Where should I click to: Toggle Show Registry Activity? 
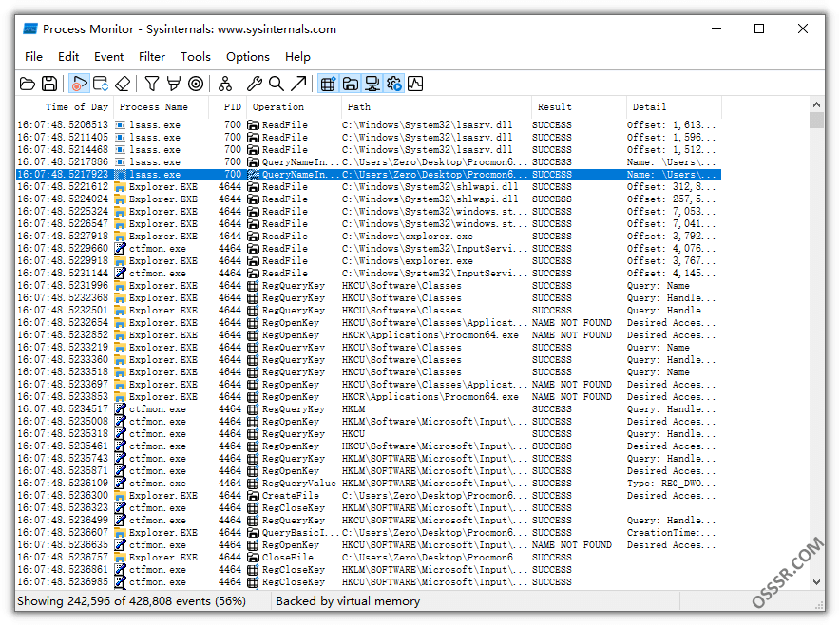(328, 84)
